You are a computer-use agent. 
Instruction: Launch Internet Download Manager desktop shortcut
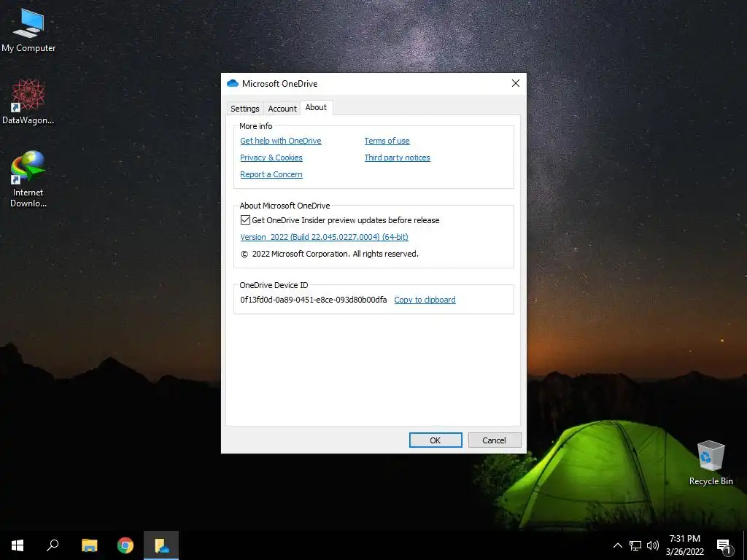28,179
